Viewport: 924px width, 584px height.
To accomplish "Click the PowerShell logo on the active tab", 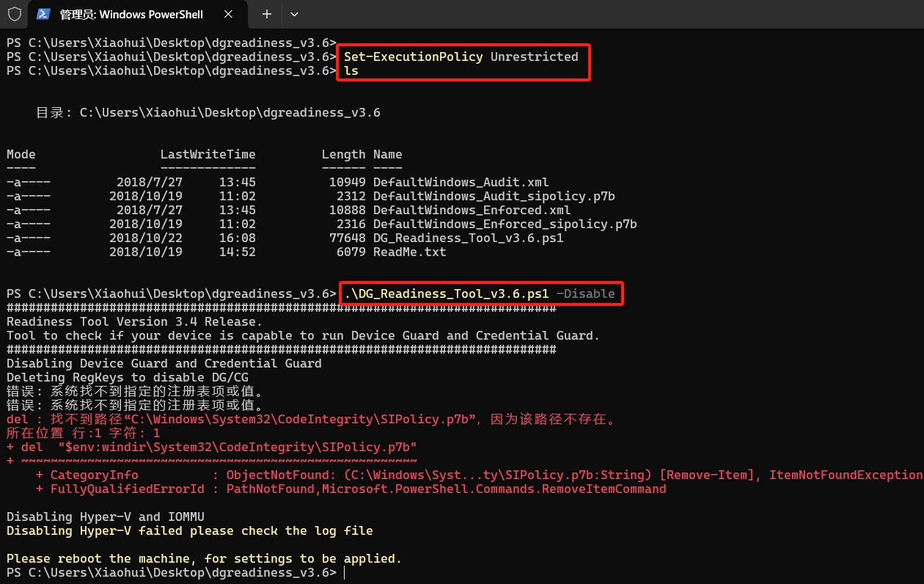I will tap(43, 13).
